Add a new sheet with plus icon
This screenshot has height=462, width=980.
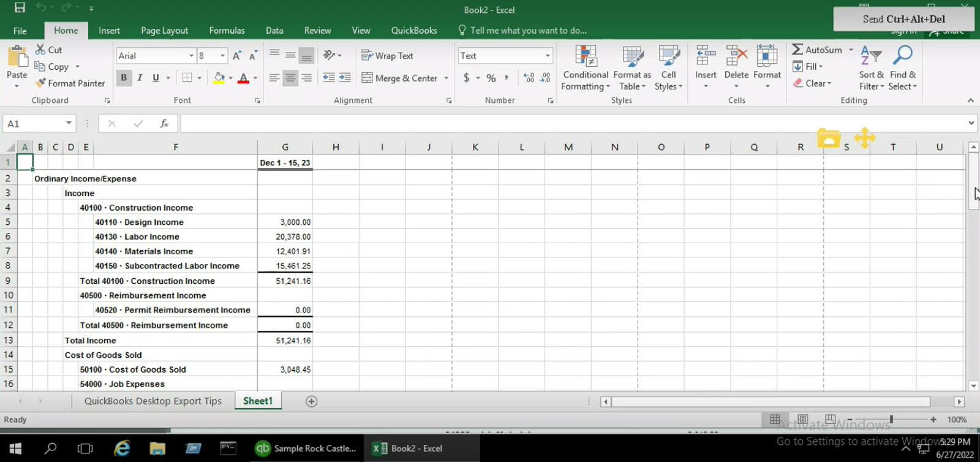311,401
